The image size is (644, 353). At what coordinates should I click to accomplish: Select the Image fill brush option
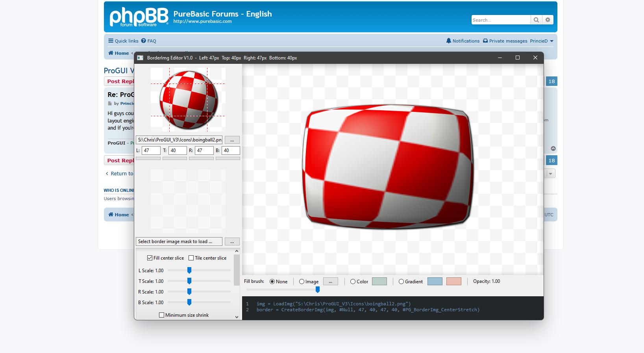point(302,282)
